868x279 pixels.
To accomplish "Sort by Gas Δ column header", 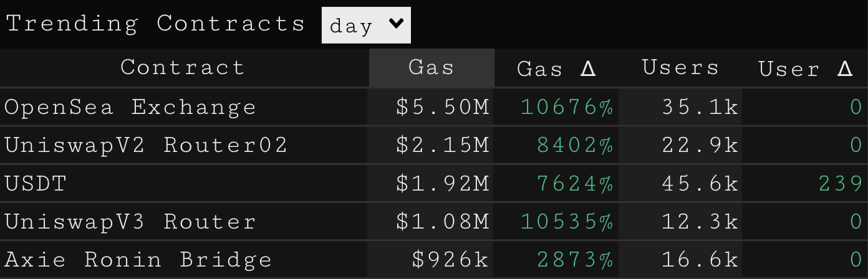I will click(556, 69).
